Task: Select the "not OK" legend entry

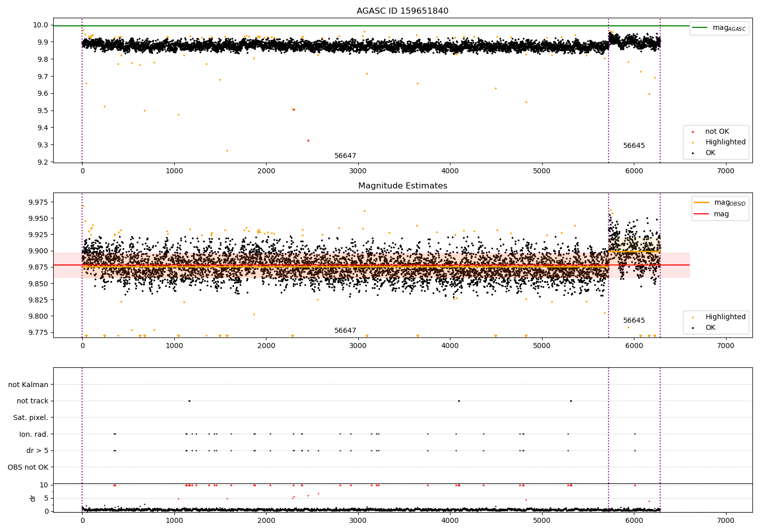Action: coord(717,132)
